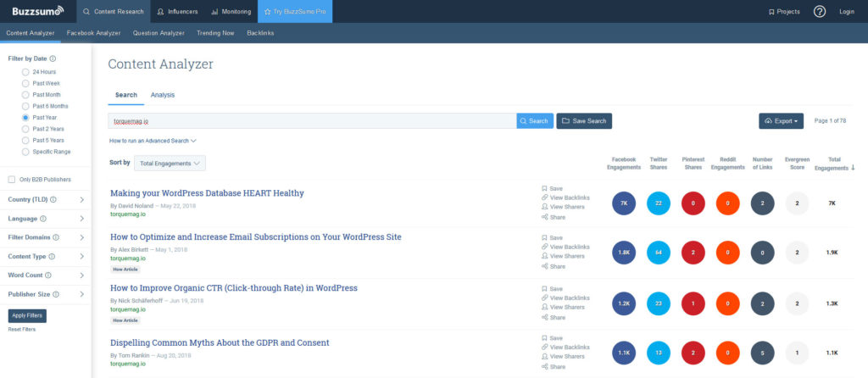Select the 24 Hours date filter
Image resolution: width=868 pixels, height=378 pixels.
pyautogui.click(x=25, y=72)
